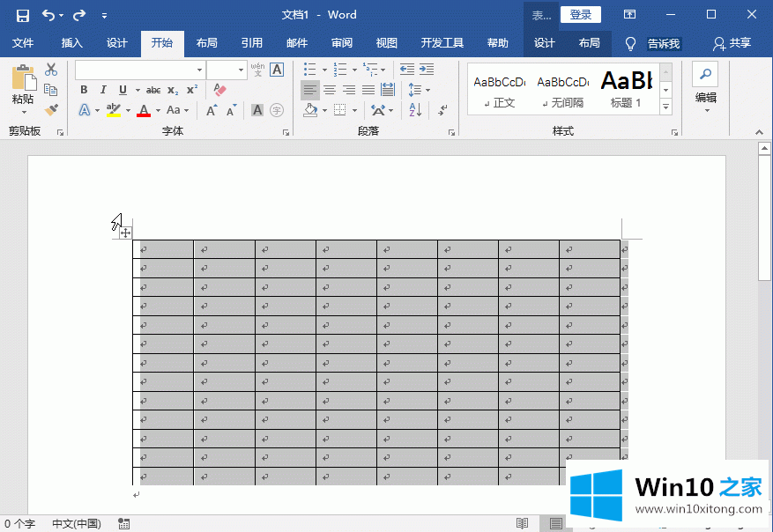Click the table move handle
Screen dimensions: 773x532
(126, 233)
